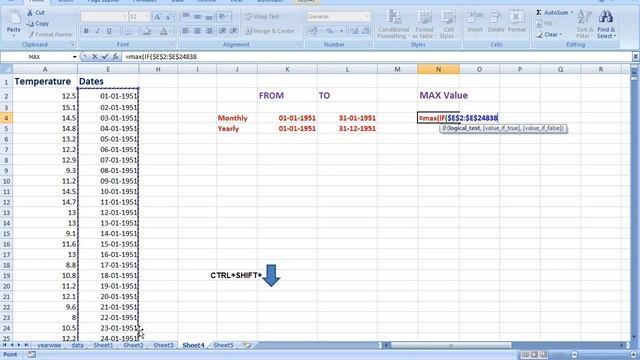Toggle Wrap Text
The image size is (640, 360).
[262, 17]
